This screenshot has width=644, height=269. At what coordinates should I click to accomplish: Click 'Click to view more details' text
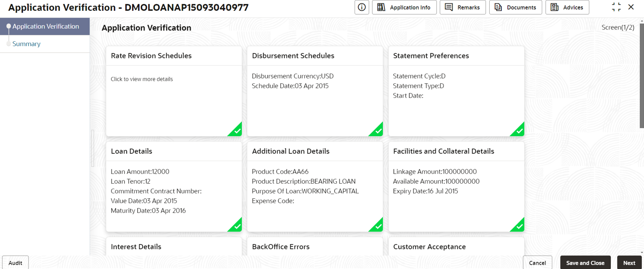[x=142, y=79]
